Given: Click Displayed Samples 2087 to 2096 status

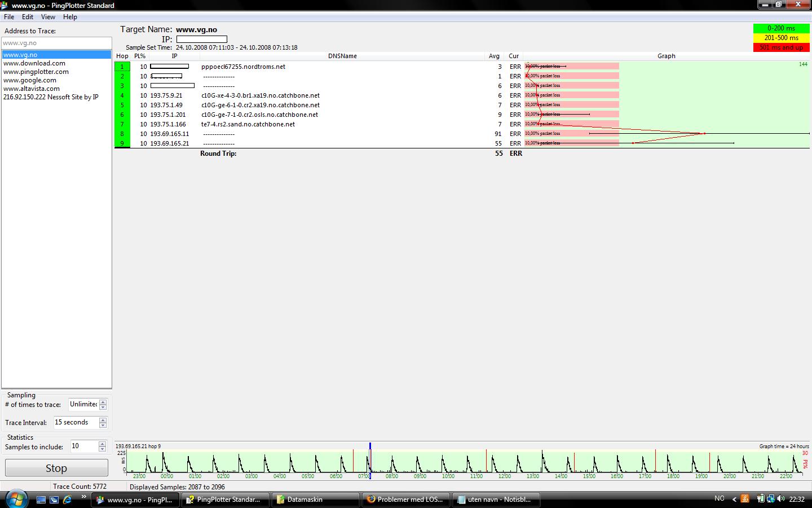Looking at the screenshot, I should coord(177,487).
